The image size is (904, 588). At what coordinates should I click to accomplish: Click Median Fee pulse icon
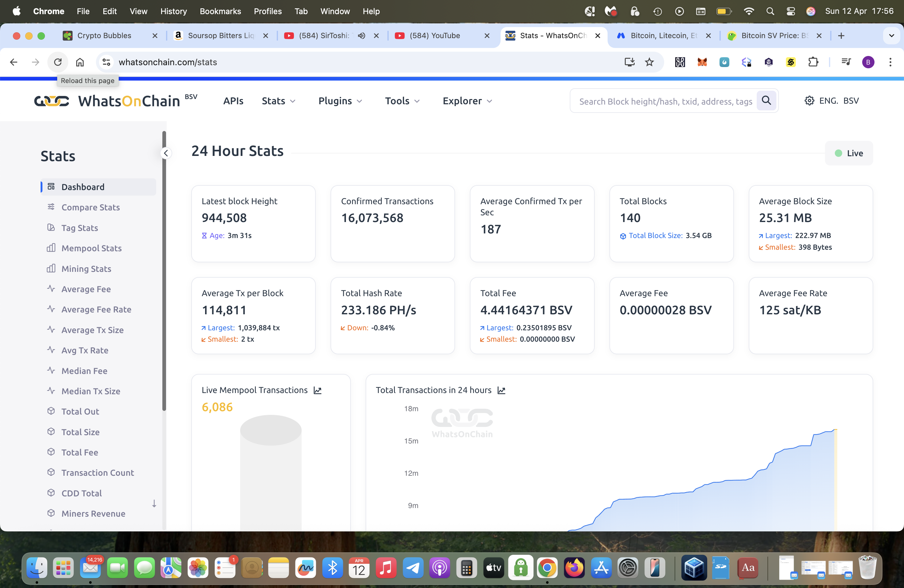coord(51,370)
